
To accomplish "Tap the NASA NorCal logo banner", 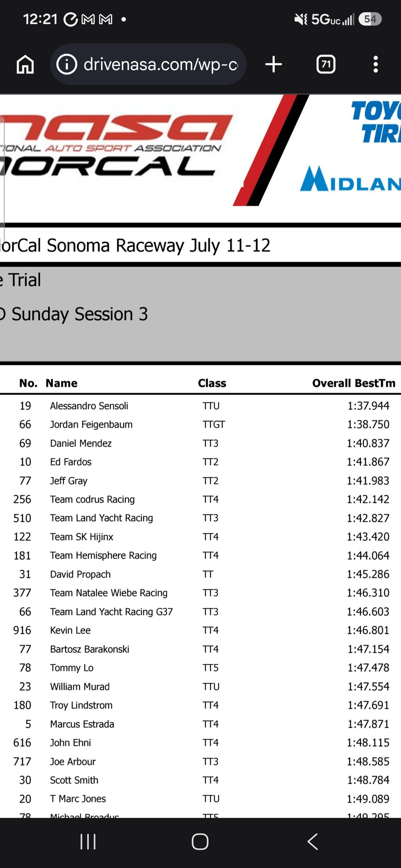I will (x=116, y=145).
